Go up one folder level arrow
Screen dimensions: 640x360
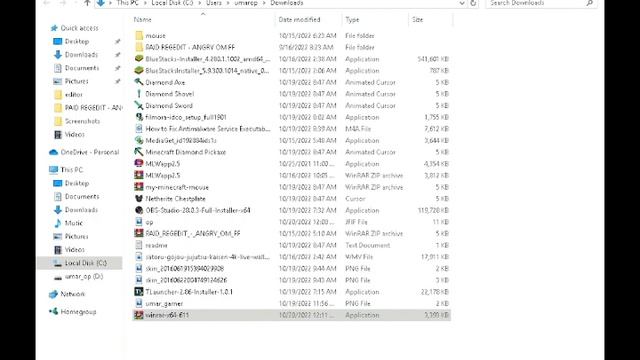click(x=87, y=3)
